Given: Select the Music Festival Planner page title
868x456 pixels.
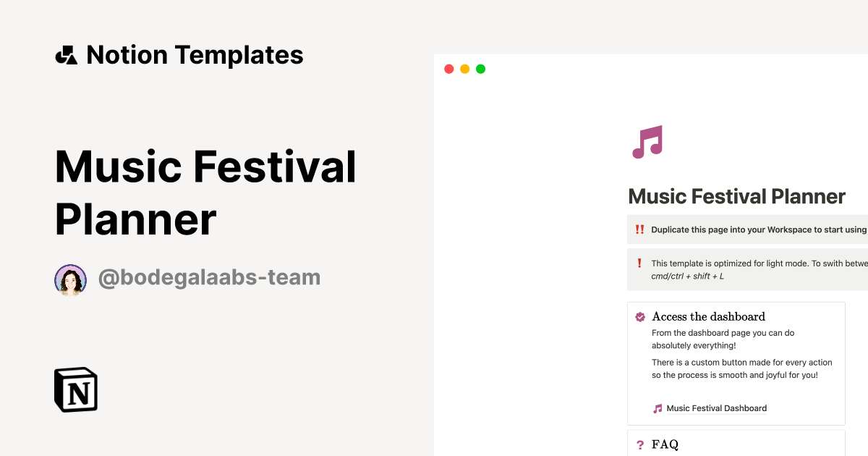Looking at the screenshot, I should [736, 196].
